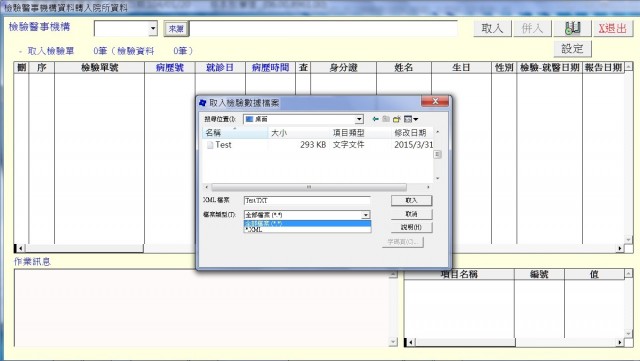Click the book icon button next to 併入

572,28
